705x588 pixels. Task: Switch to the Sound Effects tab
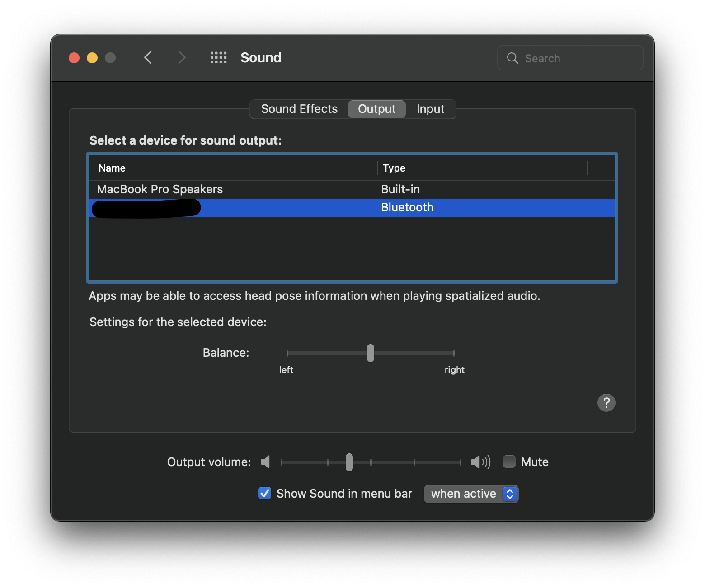click(x=299, y=109)
